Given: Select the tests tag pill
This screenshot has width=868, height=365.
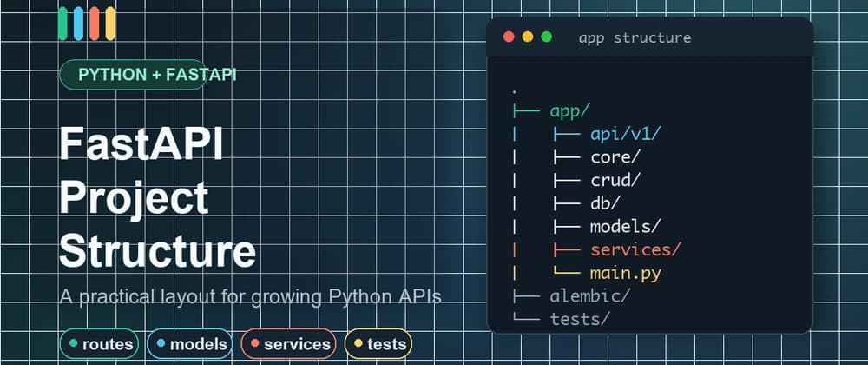Looking at the screenshot, I should pos(378,344).
